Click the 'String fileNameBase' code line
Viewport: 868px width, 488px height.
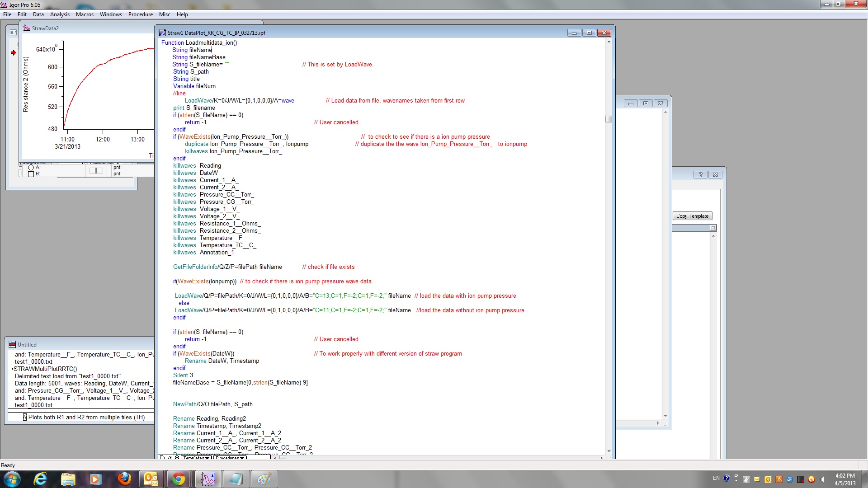[x=199, y=57]
